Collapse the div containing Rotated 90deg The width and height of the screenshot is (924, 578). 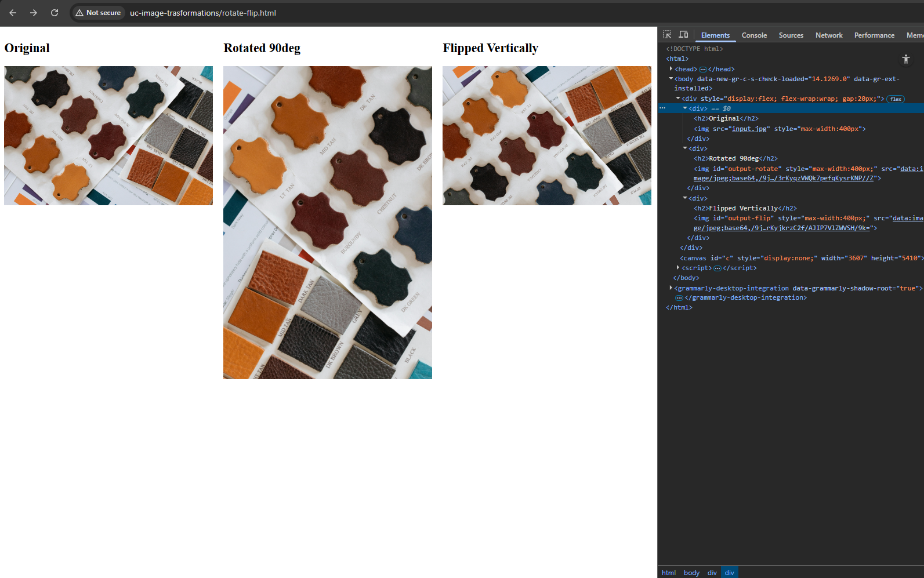pos(685,148)
